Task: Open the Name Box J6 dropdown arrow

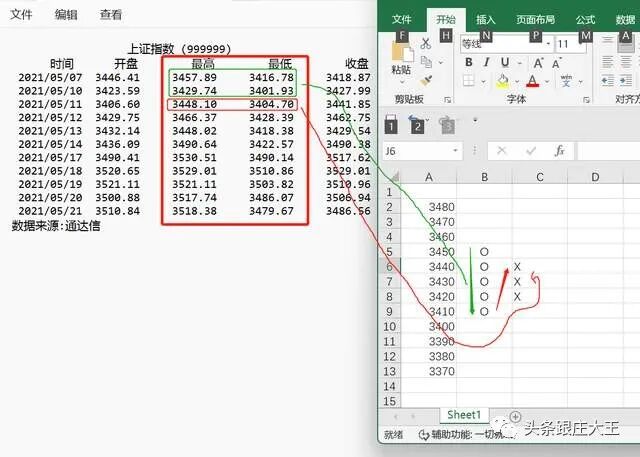Action: point(455,151)
